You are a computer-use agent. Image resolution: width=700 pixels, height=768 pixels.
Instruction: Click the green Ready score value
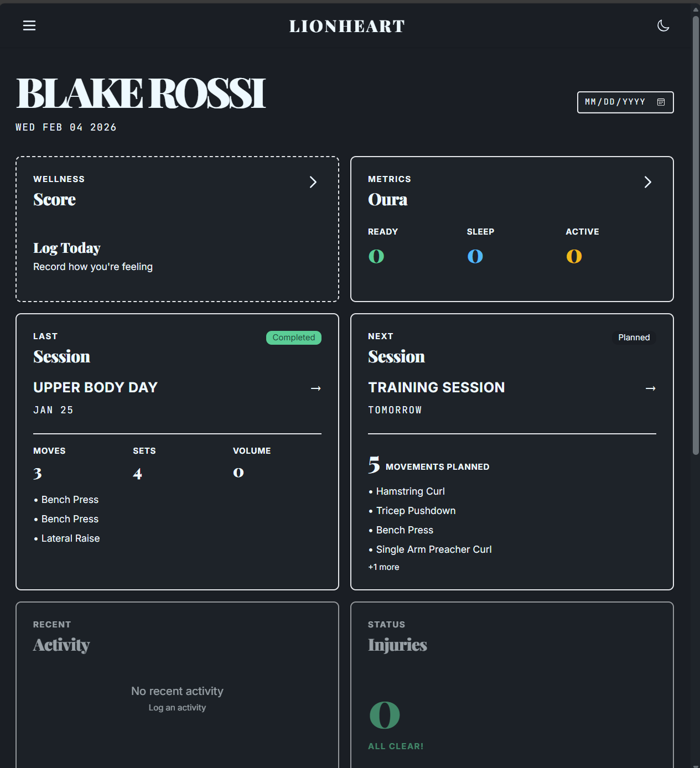(x=376, y=256)
